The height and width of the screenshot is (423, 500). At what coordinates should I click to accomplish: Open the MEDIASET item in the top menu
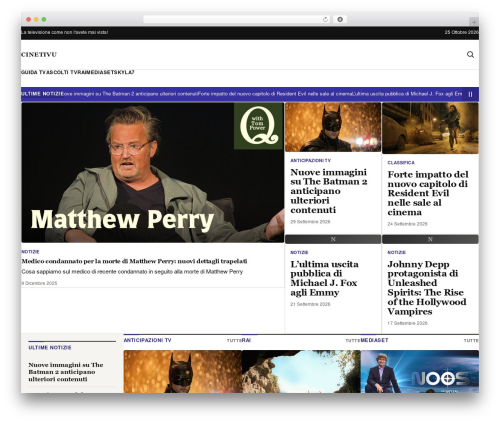pos(99,72)
